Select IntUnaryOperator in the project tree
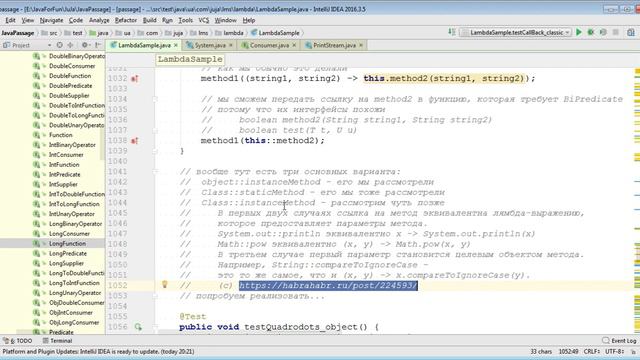This screenshot has height=360, width=640. coord(72,214)
